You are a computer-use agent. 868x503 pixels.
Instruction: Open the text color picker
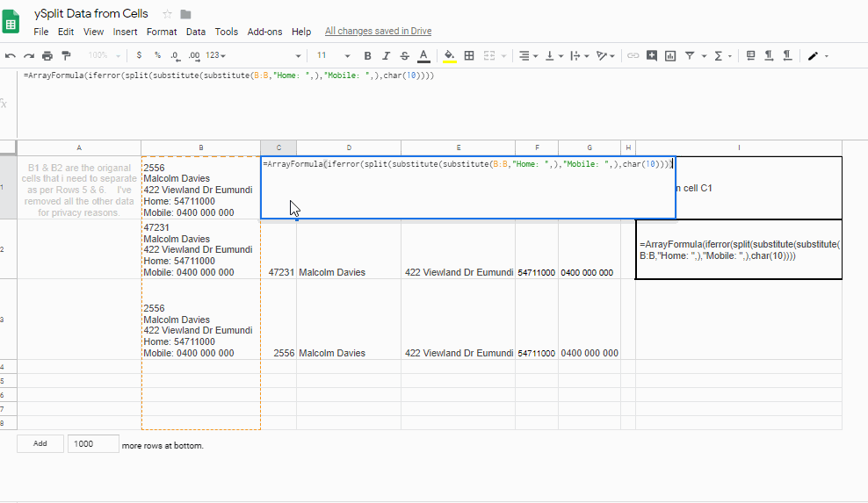(423, 56)
